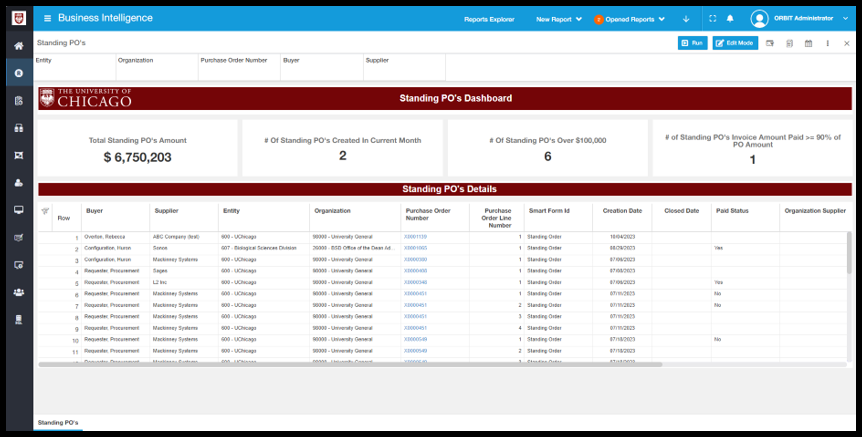Screen dimensions: 862x437
Task: Open the calendar schedule icon in report toolbar
Action: coord(808,43)
